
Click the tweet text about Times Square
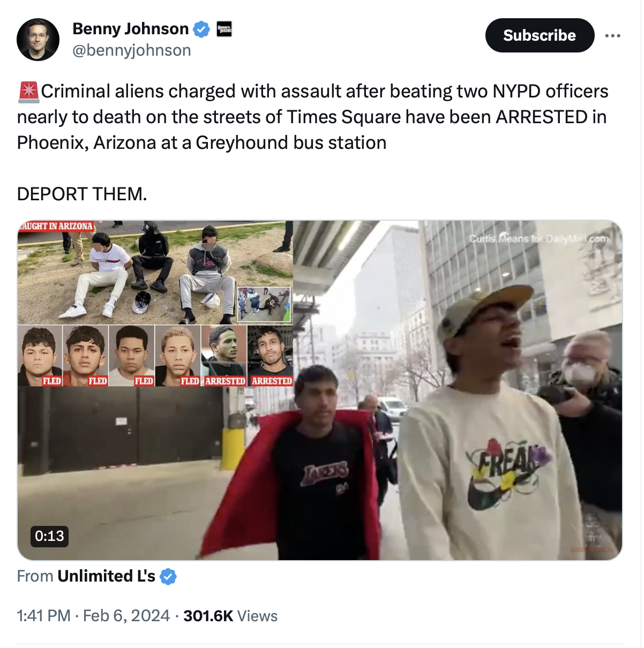click(312, 117)
